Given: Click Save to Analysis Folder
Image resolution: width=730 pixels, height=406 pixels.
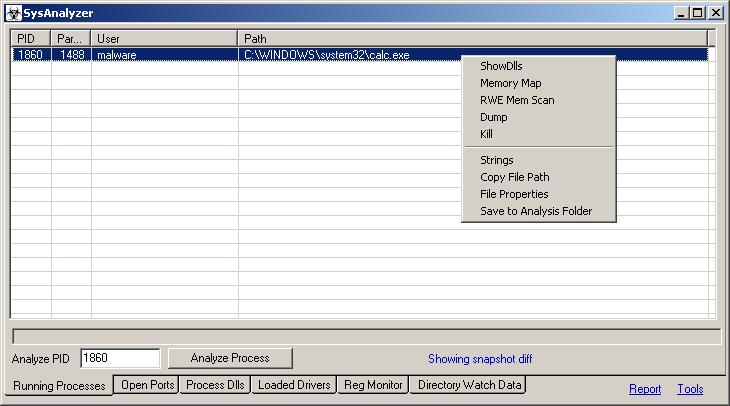Looking at the screenshot, I should coord(536,211).
